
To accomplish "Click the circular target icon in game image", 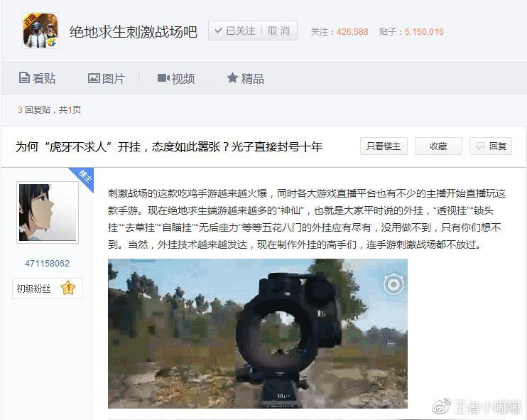I will point(393,284).
